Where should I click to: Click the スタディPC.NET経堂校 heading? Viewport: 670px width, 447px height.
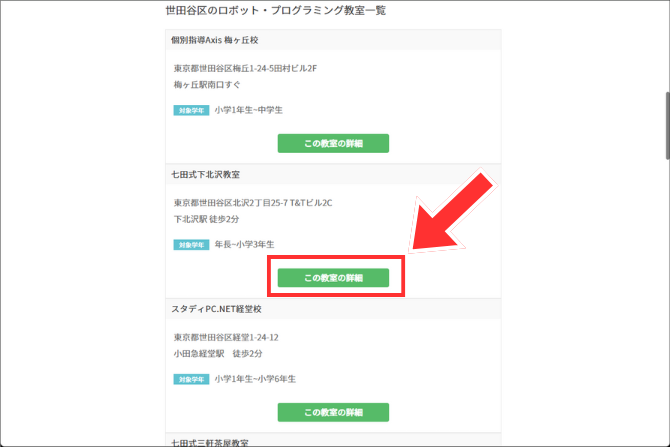point(216,309)
